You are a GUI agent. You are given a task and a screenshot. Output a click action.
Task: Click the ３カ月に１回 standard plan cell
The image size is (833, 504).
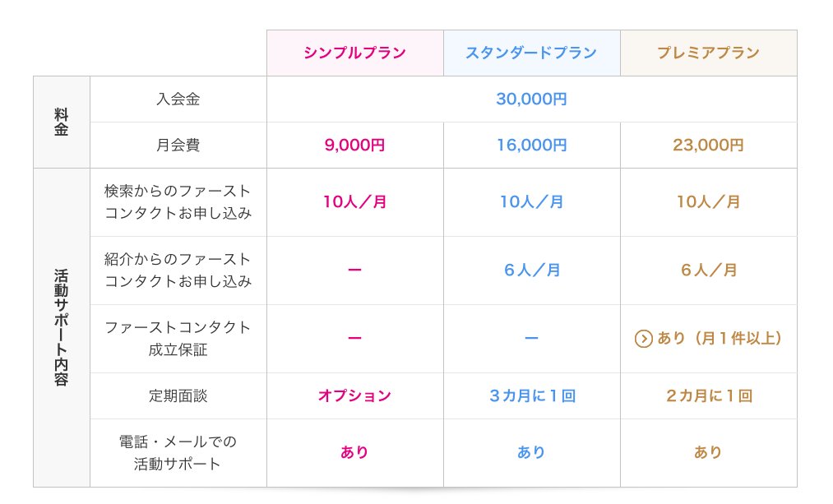[x=531, y=396]
